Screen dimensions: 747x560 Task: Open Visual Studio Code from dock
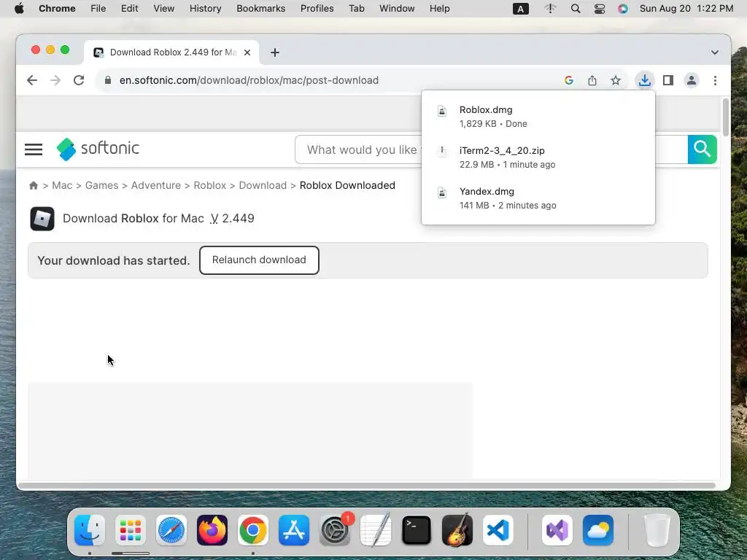tap(498, 530)
